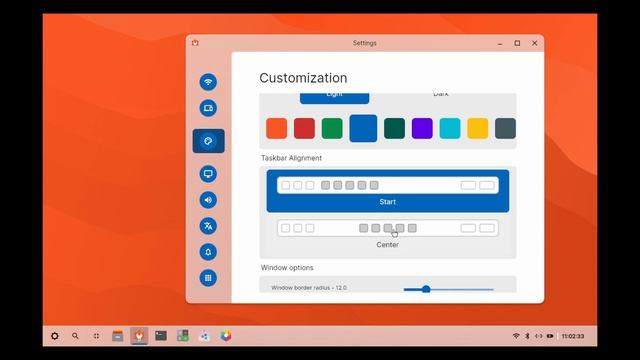Launch the molecule-style app icon on taskbar
Image resolution: width=640 pixels, height=360 pixels.
click(204, 336)
